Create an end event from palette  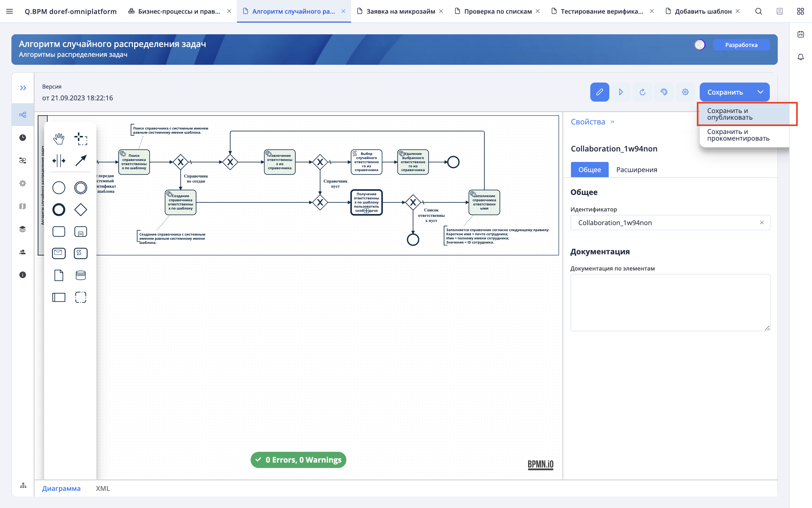click(x=59, y=210)
